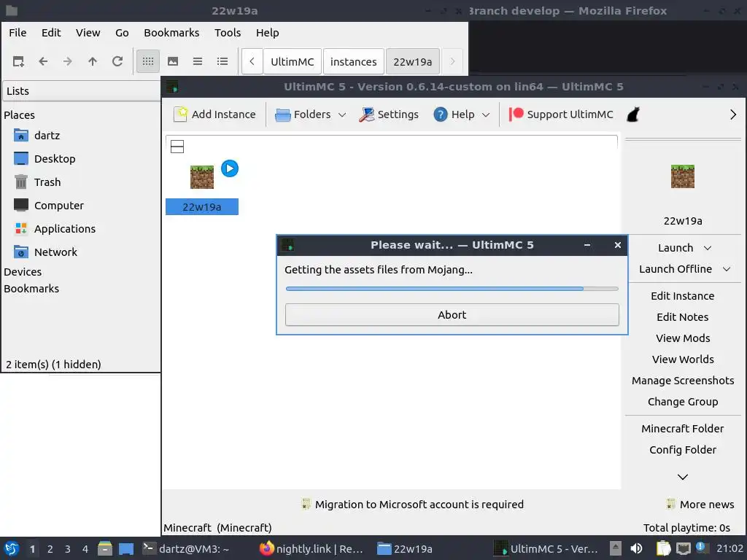
Task: Expand the Launch Offline dropdown arrow
Action: pyautogui.click(x=727, y=269)
